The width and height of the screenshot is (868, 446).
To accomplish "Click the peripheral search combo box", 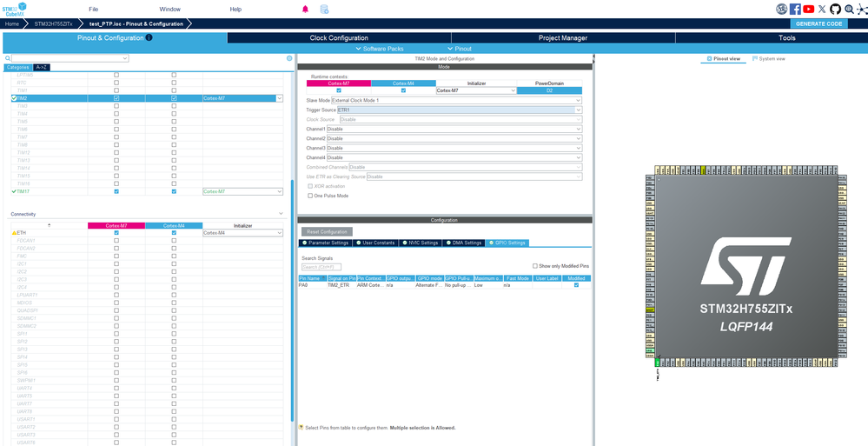I will click(70, 58).
